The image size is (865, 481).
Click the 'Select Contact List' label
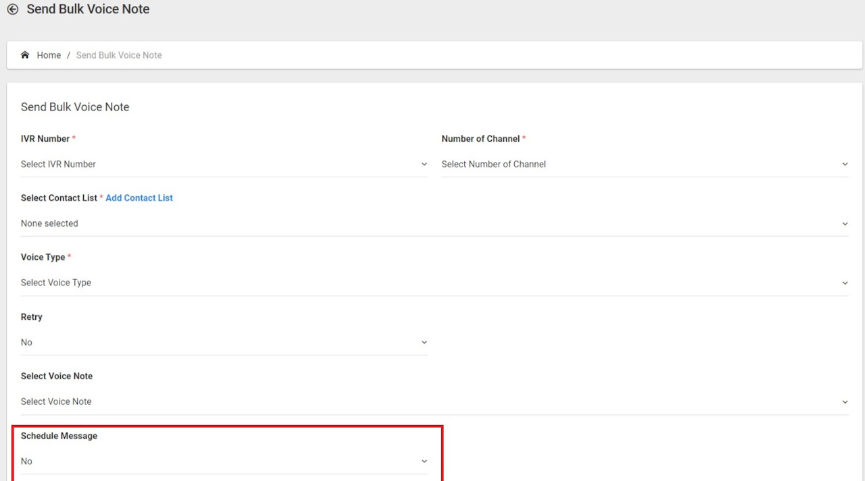[x=58, y=198]
